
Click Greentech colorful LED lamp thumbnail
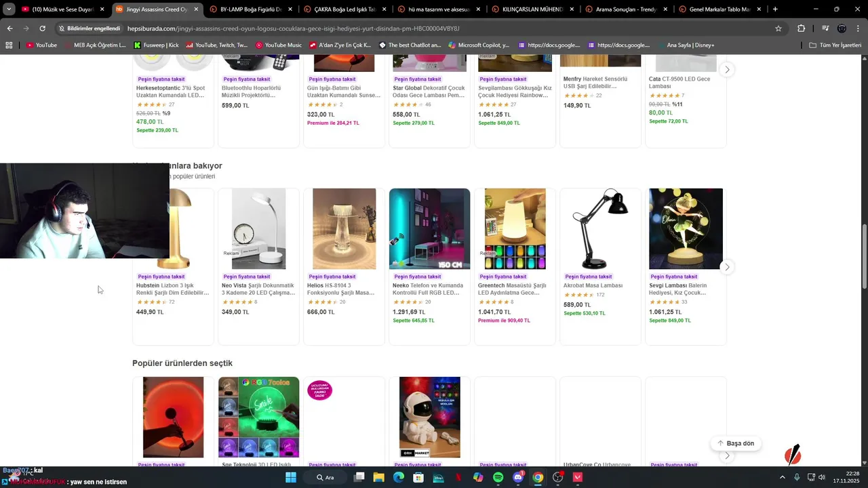click(x=515, y=229)
